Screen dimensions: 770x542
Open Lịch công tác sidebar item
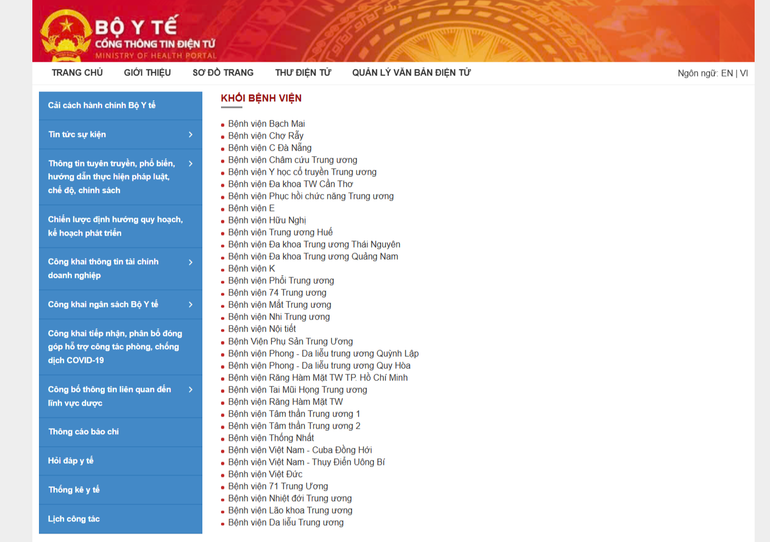tap(74, 519)
